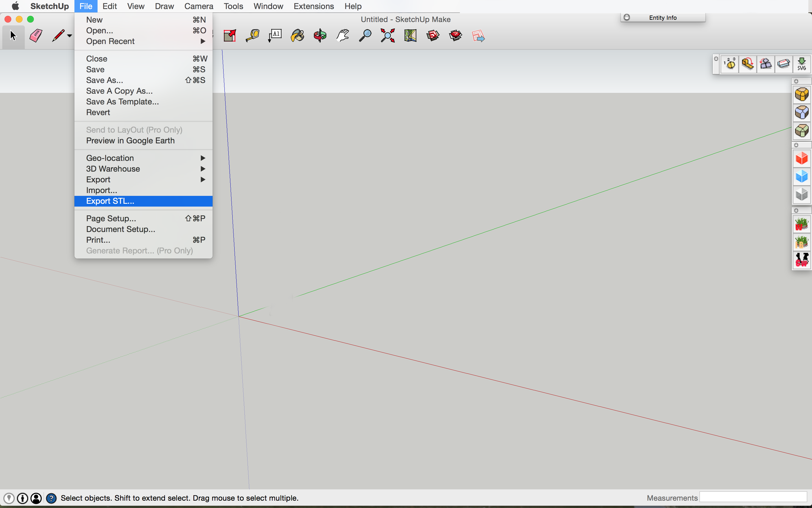Choose the Zoom magnifier tool
Viewport: 812px width, 508px height.
(365, 36)
